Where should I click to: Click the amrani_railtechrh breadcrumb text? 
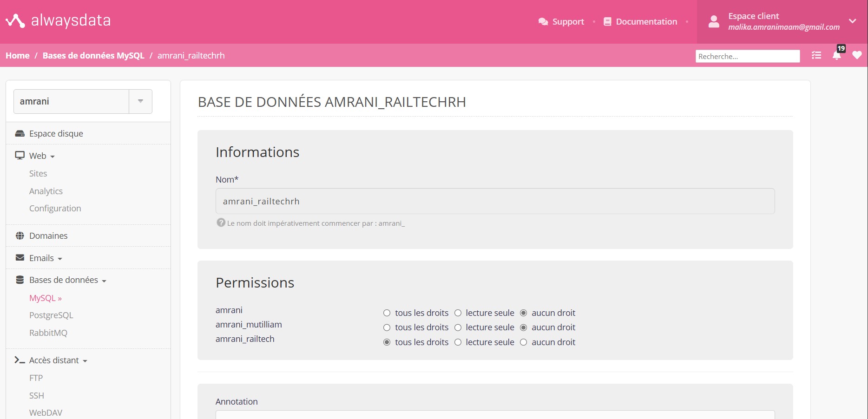[191, 55]
